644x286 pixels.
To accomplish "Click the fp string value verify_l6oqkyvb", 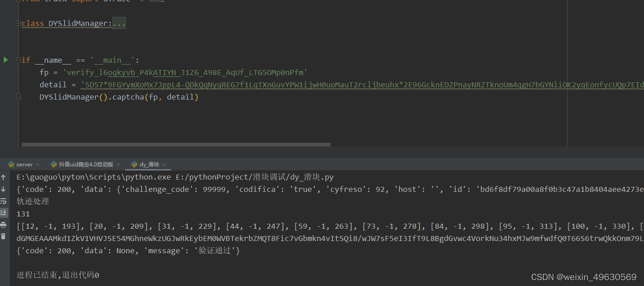I will [x=185, y=72].
